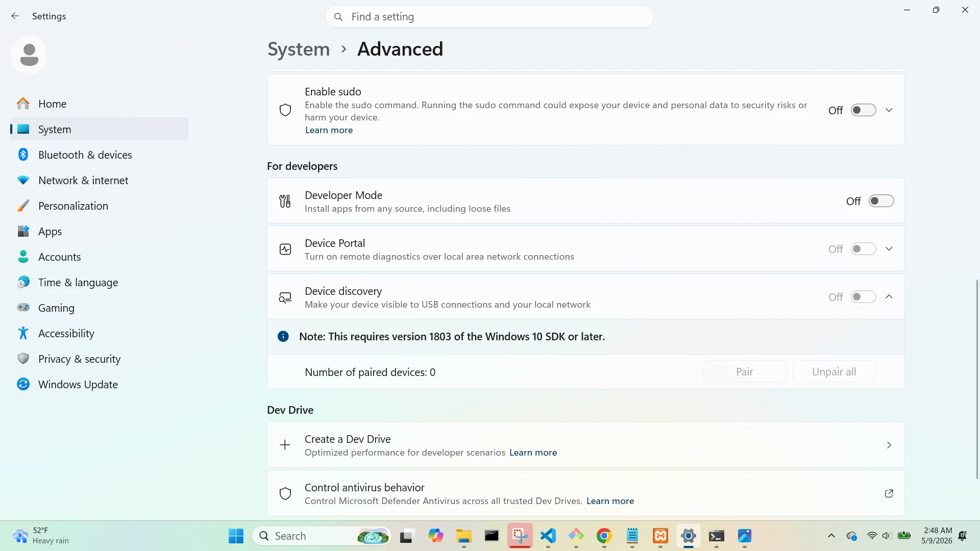Turn on the Developer Mode switch
The height and width of the screenshot is (551, 980).
coord(881,201)
